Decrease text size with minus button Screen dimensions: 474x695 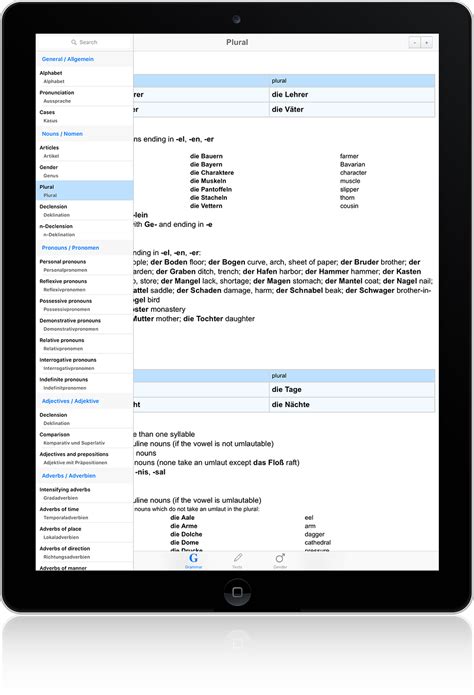click(x=414, y=43)
